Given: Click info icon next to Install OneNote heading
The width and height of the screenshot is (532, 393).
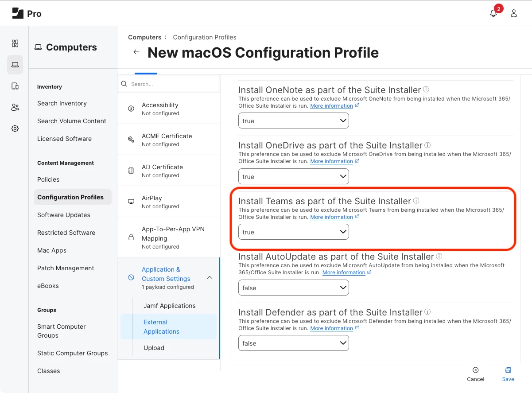Looking at the screenshot, I should [x=426, y=89].
